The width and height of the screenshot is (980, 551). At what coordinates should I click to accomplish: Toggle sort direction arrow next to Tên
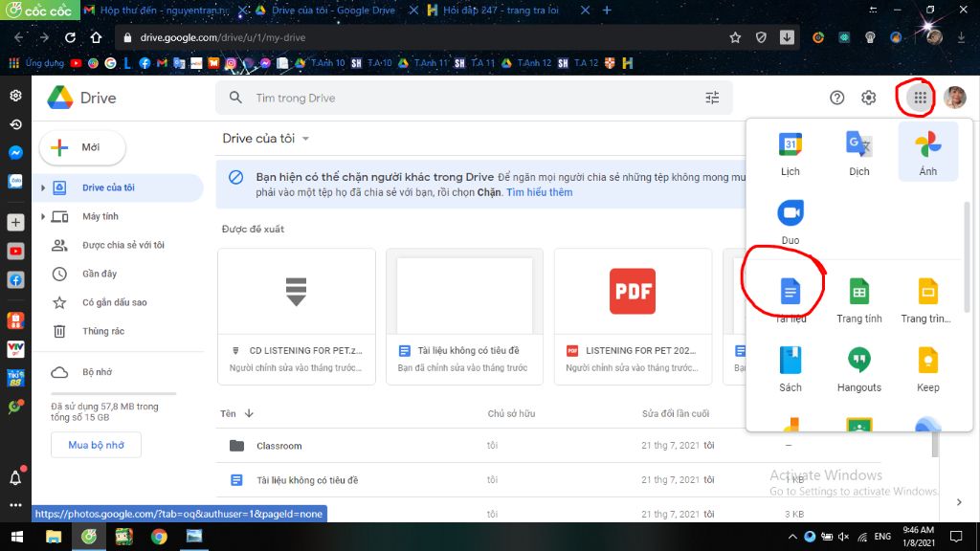click(x=249, y=413)
